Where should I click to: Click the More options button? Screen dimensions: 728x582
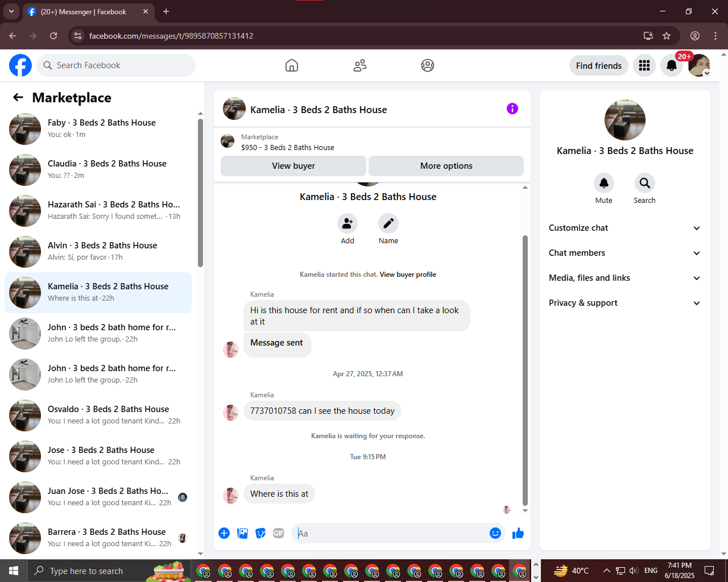(x=446, y=166)
